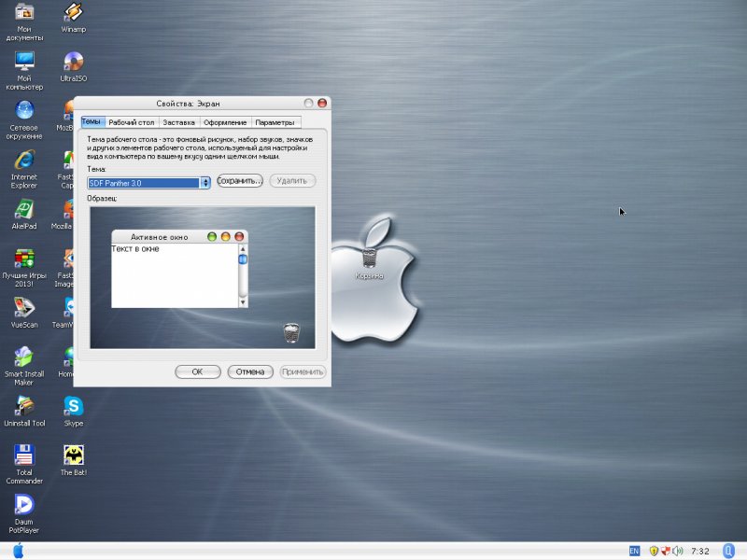Open the volume speaker tray icon

coord(678,551)
